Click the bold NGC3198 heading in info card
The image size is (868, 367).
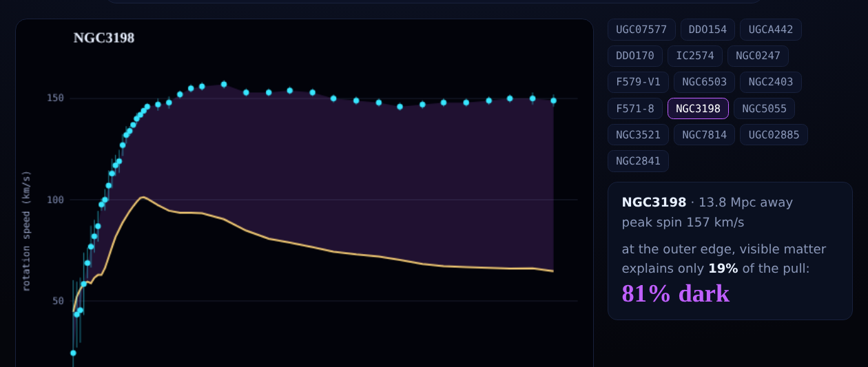tap(654, 202)
